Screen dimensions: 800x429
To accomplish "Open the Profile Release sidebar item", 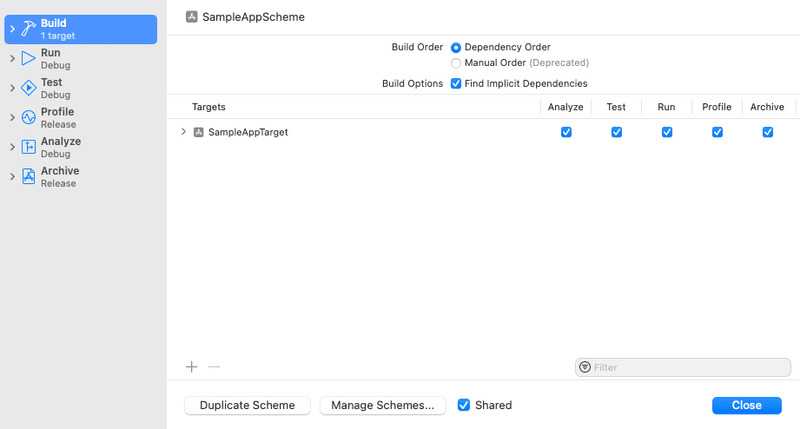I will (x=81, y=118).
